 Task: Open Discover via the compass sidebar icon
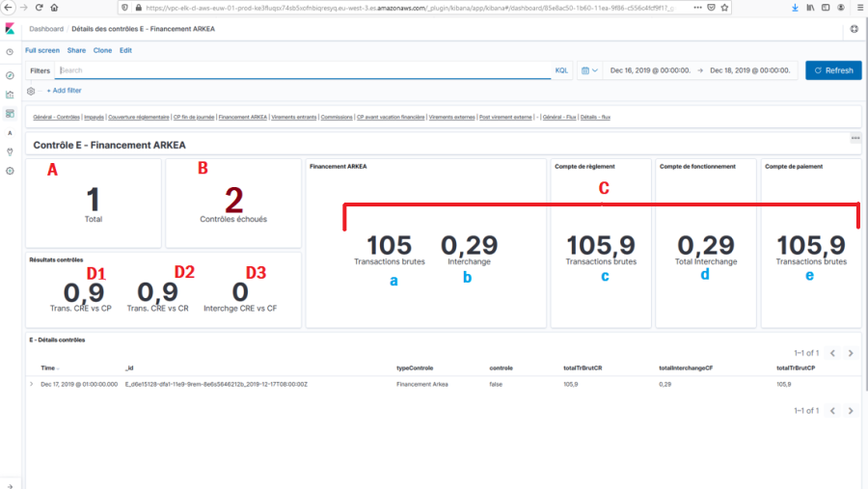[x=10, y=74]
